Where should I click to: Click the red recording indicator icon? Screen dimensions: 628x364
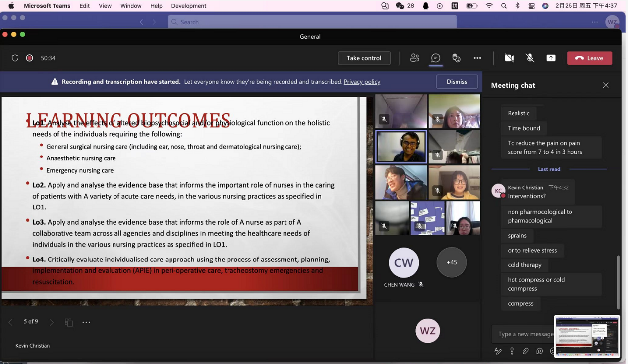pos(30,58)
